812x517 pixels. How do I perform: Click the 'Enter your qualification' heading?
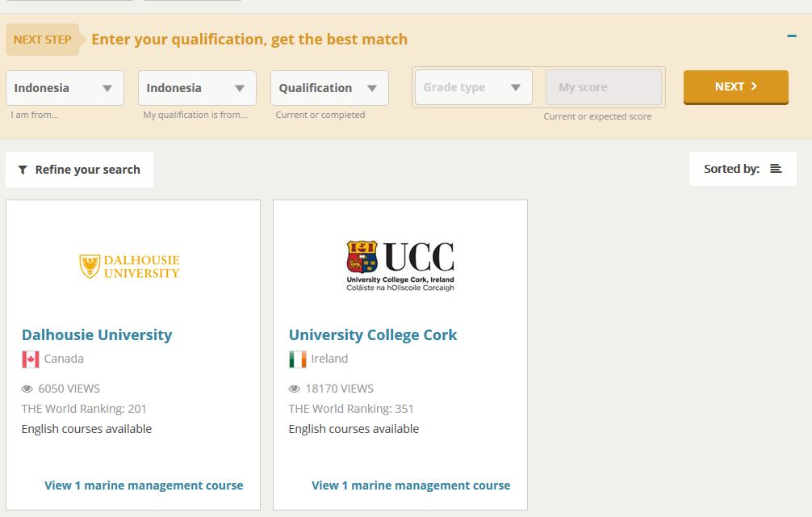[249, 40]
